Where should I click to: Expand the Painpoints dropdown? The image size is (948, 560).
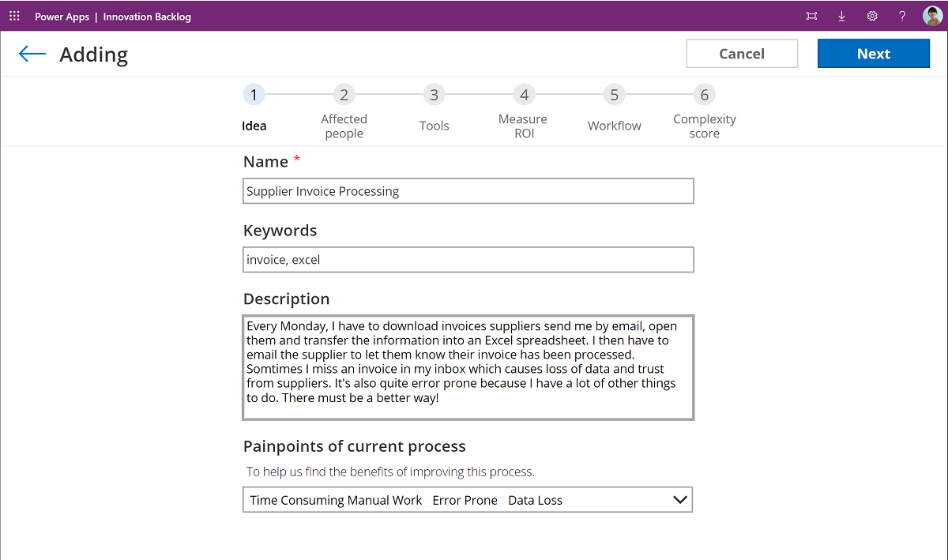679,499
